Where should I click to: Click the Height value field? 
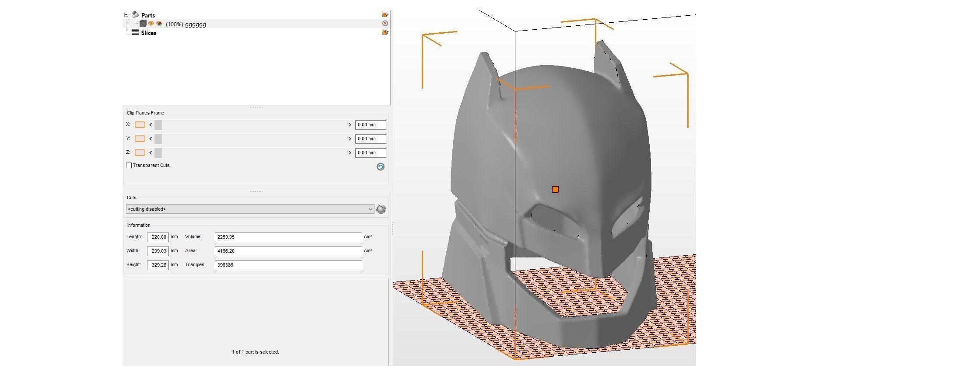click(x=158, y=265)
